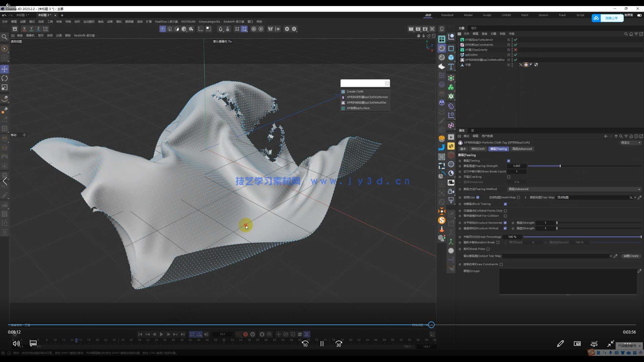Open the Output Tear Map dropdown arrow

611,256
